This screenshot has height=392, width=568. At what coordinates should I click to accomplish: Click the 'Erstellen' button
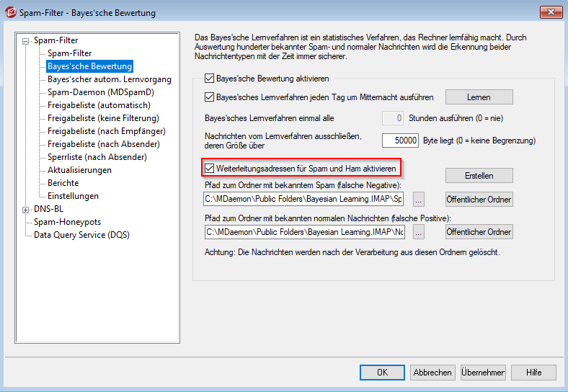click(479, 176)
